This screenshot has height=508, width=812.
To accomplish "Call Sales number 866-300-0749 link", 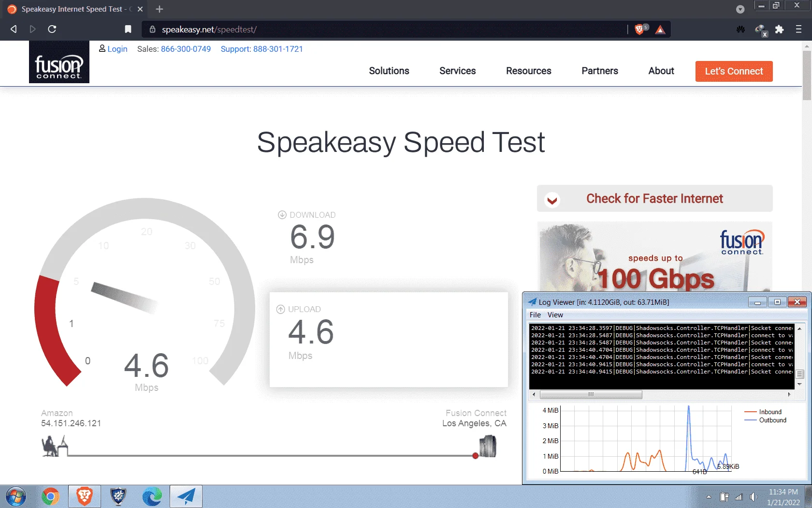I will [x=186, y=49].
